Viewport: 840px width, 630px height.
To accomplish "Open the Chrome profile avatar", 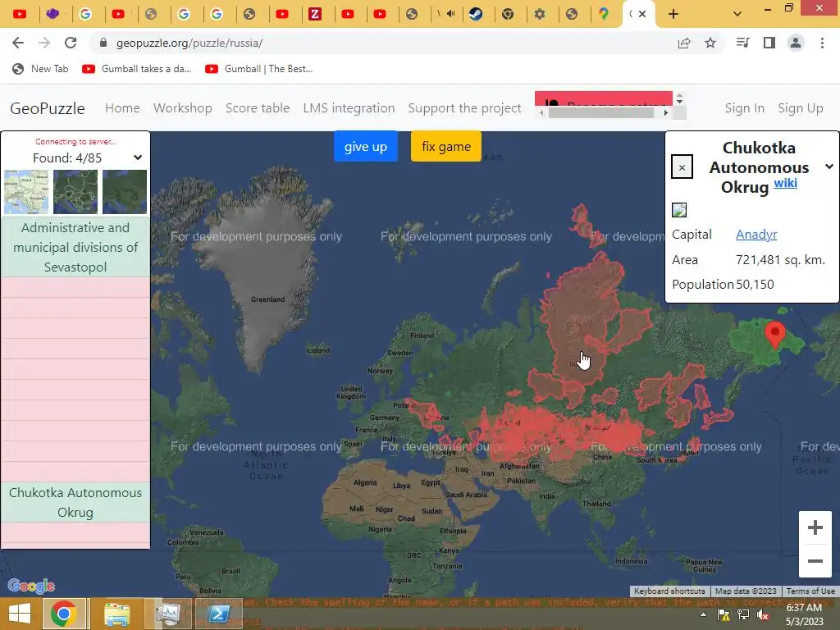I will pyautogui.click(x=796, y=43).
